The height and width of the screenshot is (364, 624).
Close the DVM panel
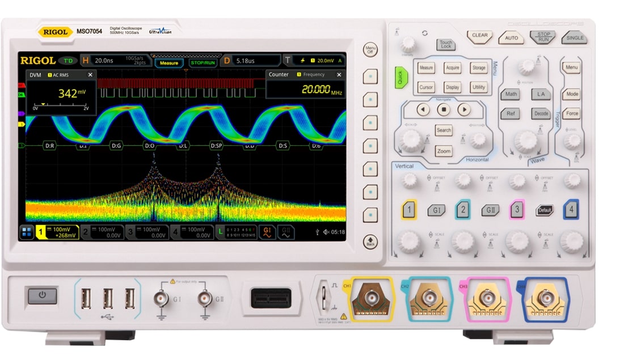[x=90, y=75]
